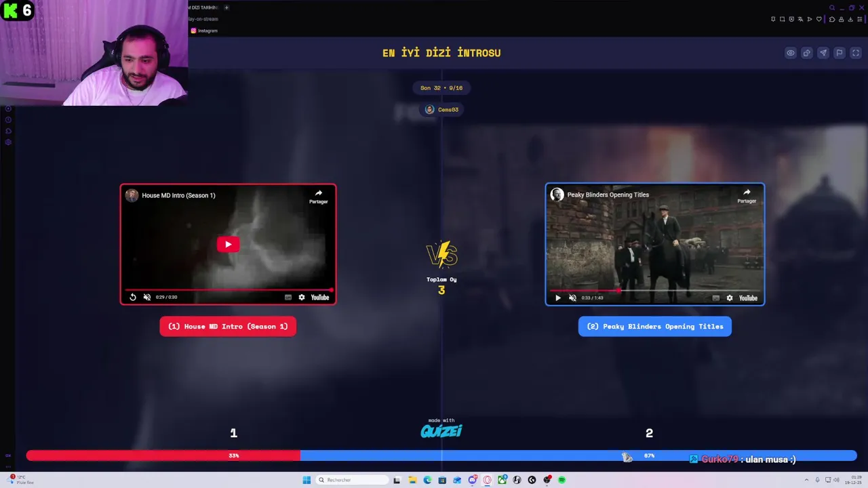The height and width of the screenshot is (488, 868).
Task: Toggle subtitles on House MD video
Action: click(x=288, y=298)
